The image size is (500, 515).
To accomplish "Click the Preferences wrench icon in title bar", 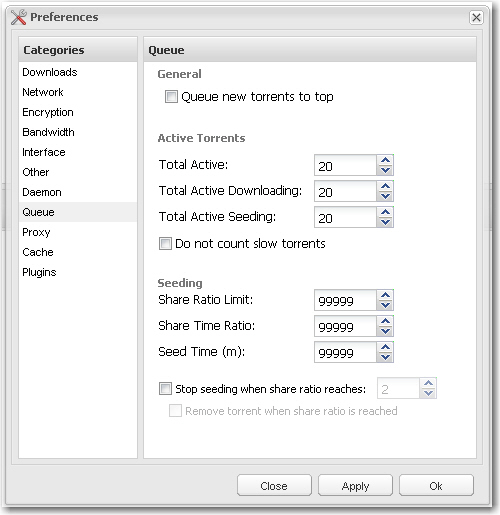I will tap(18, 17).
